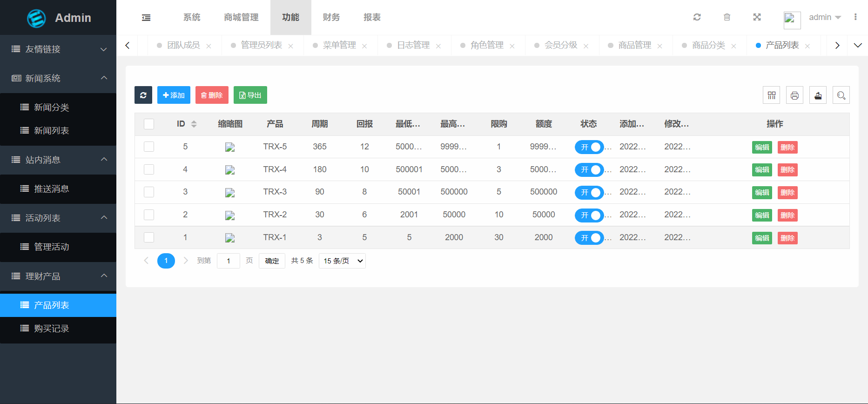Open 推送消息 in the sidebar
868x404 pixels.
click(x=58, y=189)
